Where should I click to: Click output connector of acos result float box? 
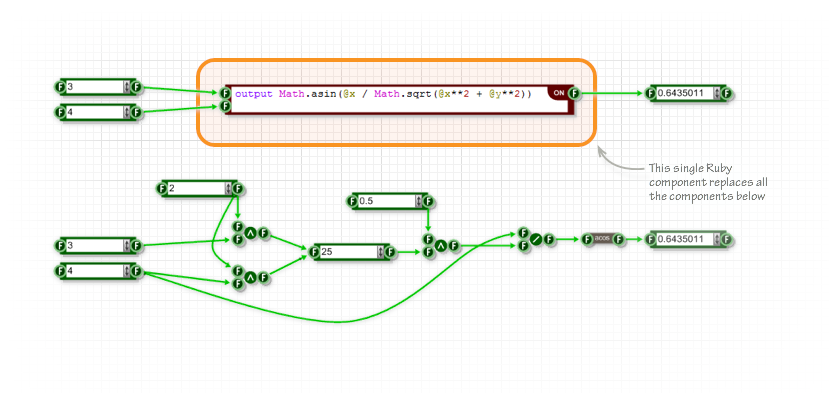[726, 240]
